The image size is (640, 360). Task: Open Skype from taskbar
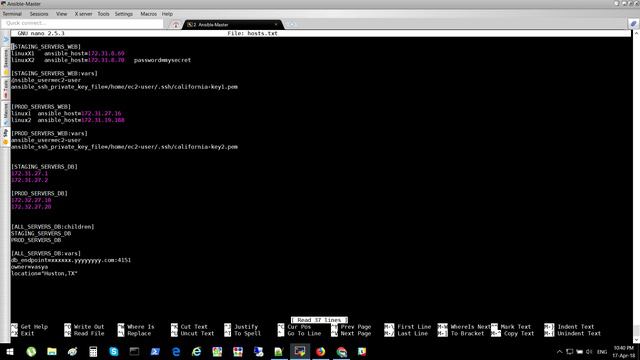tap(114, 352)
